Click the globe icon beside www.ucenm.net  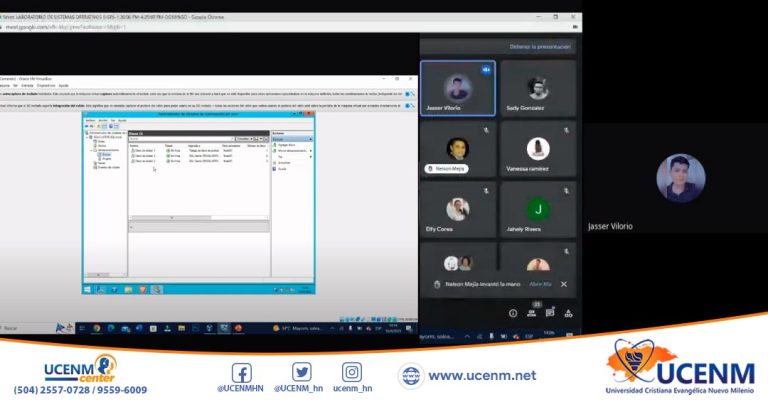click(410, 376)
